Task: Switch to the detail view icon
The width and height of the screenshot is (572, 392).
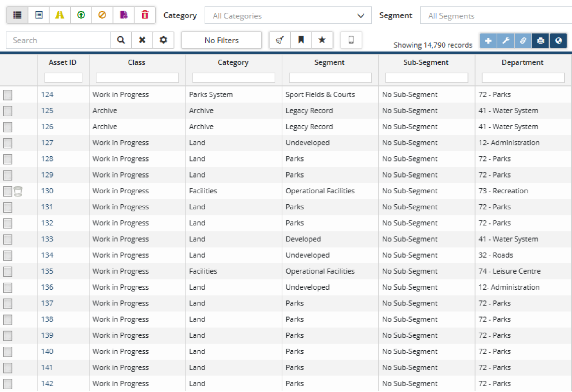Action: point(39,15)
